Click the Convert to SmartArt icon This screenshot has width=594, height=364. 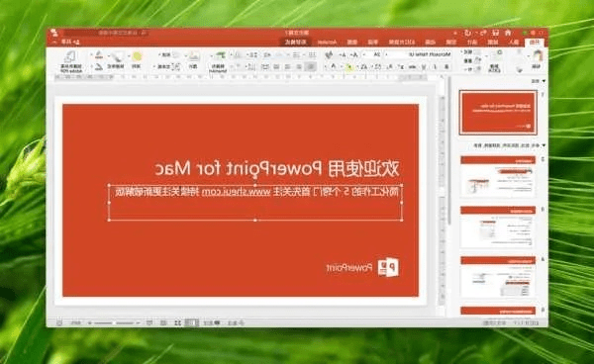pyautogui.click(x=220, y=56)
